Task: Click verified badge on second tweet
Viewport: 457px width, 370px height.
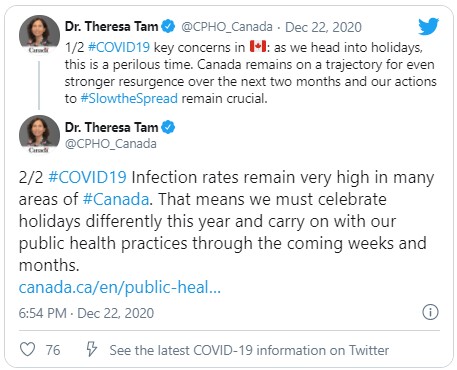Action: (168, 127)
